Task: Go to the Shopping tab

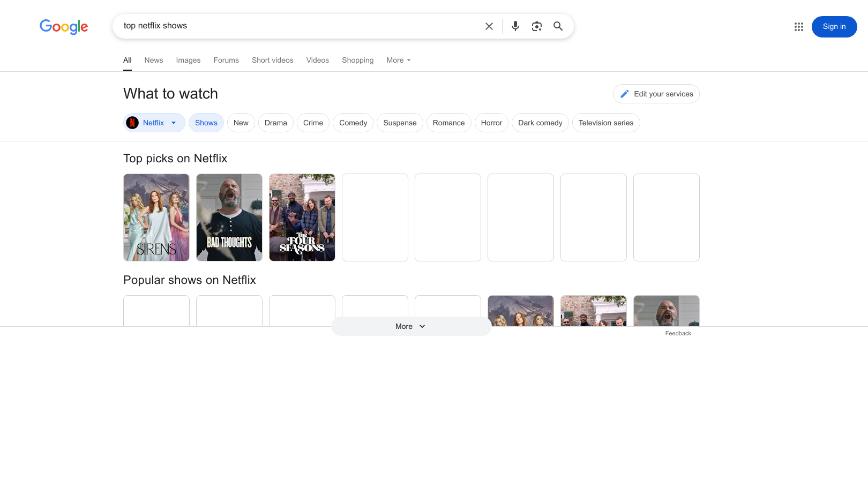Action: pyautogui.click(x=358, y=60)
